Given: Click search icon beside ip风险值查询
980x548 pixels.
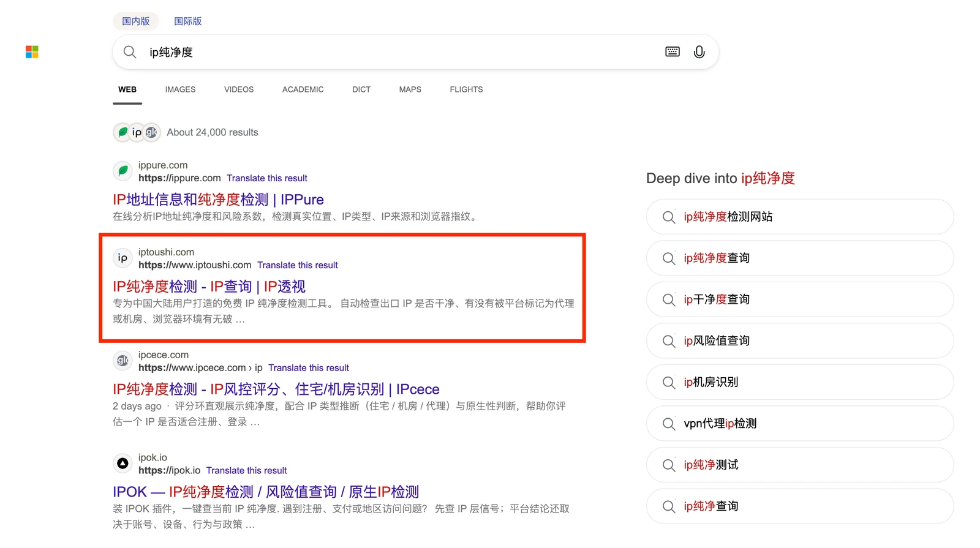Looking at the screenshot, I should (x=669, y=341).
